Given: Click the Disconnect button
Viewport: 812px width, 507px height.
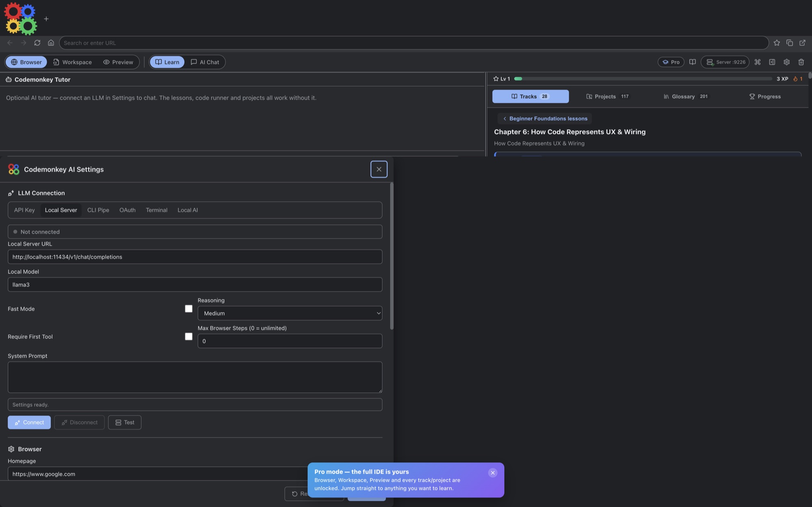Looking at the screenshot, I should pos(79,422).
